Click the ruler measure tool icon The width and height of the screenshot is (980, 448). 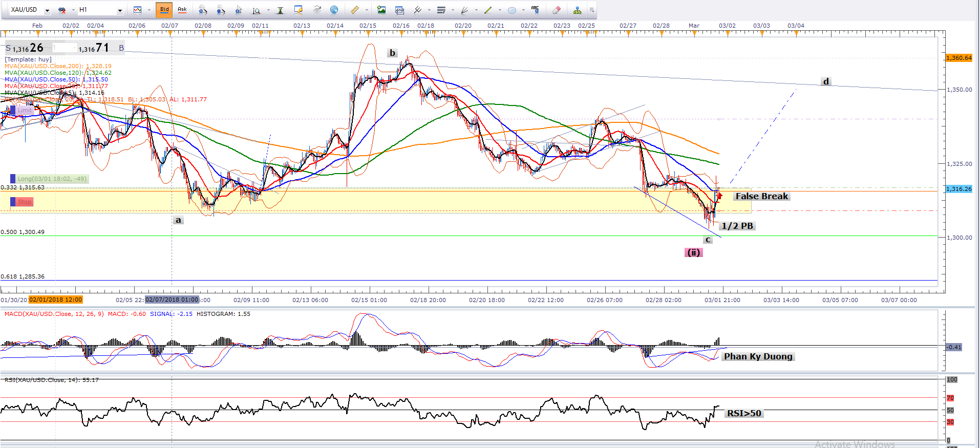[x=354, y=10]
